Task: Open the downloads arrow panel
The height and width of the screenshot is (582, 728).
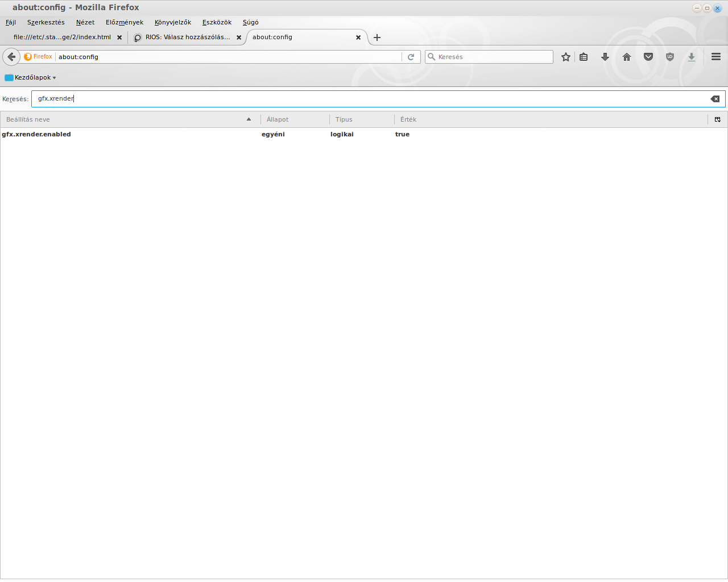Action: 605,57
